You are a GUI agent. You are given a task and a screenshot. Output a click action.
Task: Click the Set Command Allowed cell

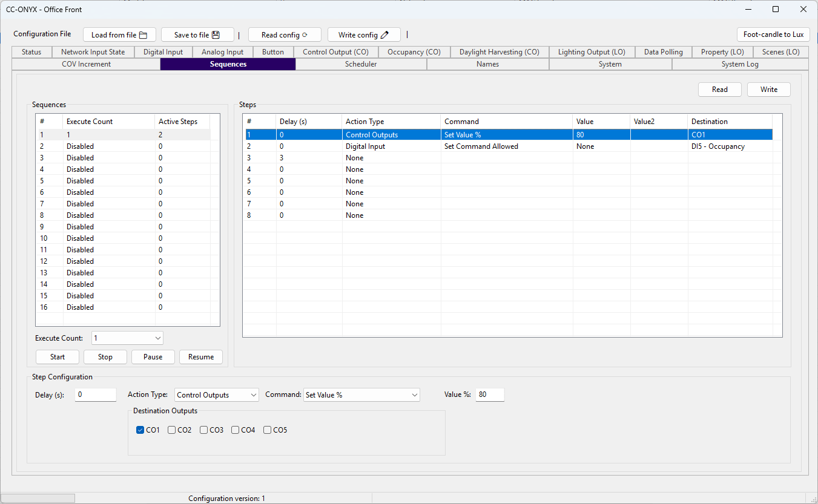pos(507,146)
